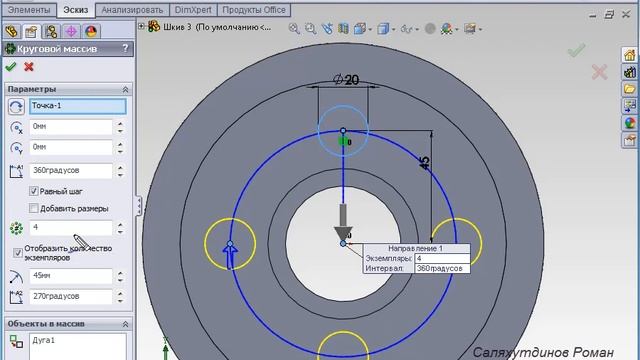Open Custom Properties task pane tab

tap(630, 140)
